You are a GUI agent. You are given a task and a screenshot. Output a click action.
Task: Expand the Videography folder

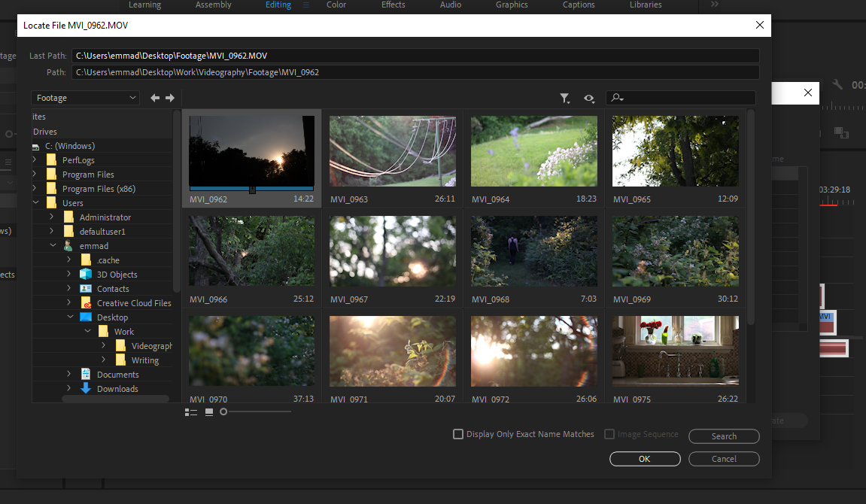click(x=103, y=345)
